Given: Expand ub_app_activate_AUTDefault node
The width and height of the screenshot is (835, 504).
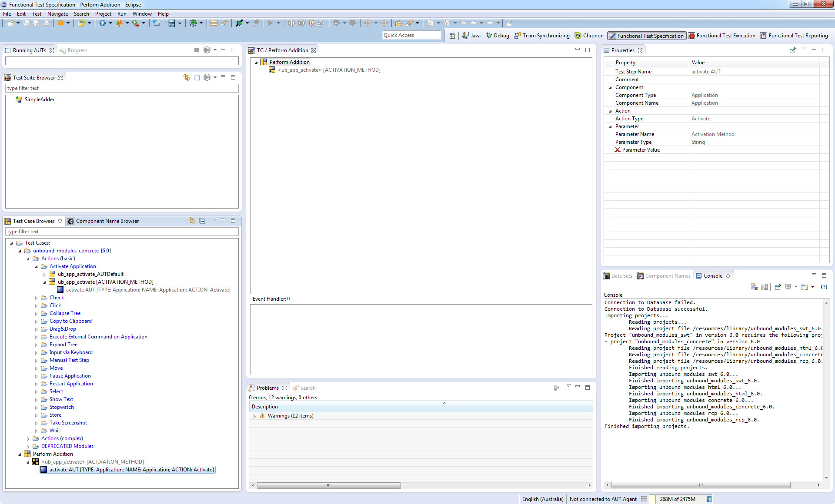Looking at the screenshot, I should [x=44, y=275].
